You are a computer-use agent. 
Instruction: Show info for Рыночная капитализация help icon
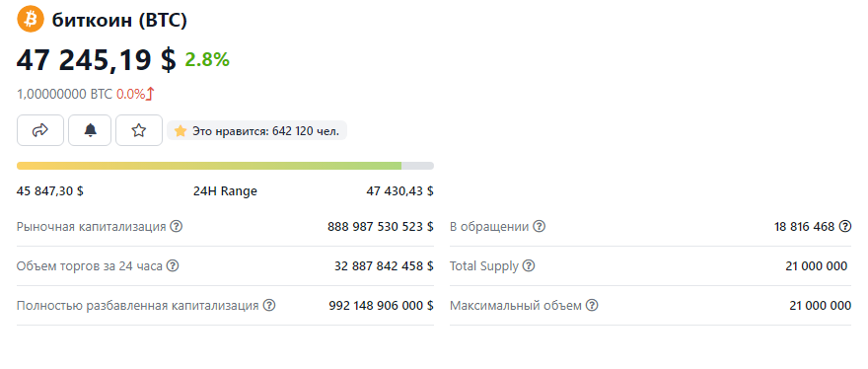pyautogui.click(x=176, y=227)
